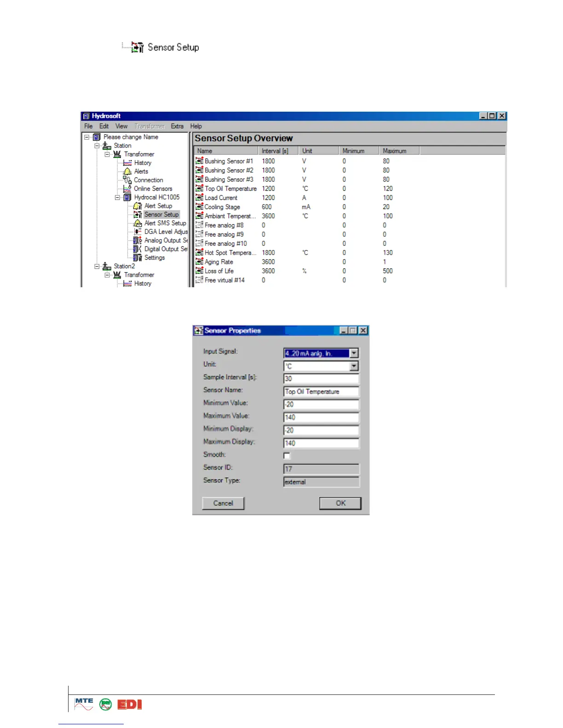Click the Hydrosoft title bar icon

86,116
